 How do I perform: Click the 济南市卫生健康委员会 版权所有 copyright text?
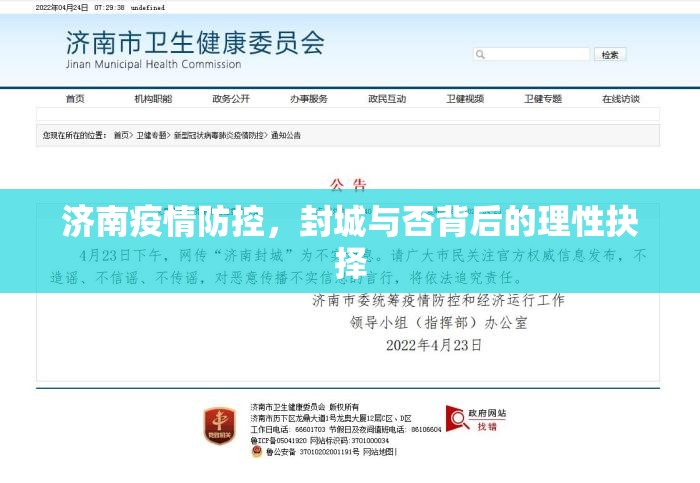tap(304, 407)
